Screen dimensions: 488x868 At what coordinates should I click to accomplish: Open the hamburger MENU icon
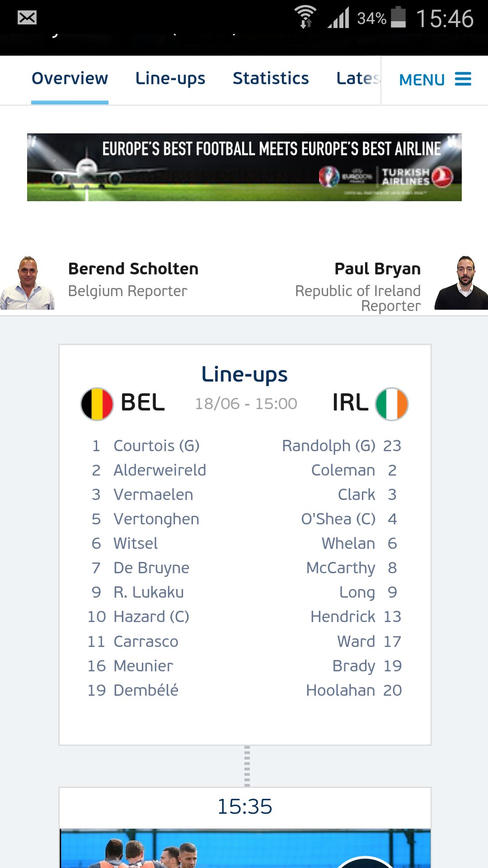tap(463, 79)
